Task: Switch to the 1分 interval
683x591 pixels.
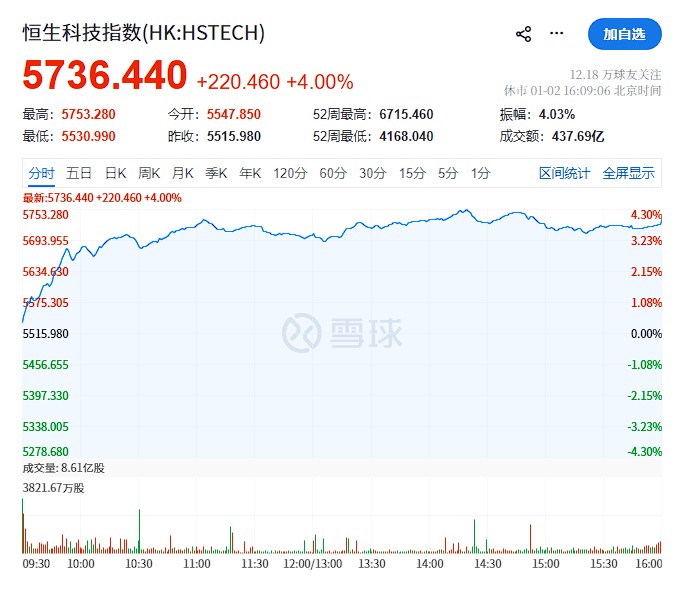Action: [x=480, y=173]
